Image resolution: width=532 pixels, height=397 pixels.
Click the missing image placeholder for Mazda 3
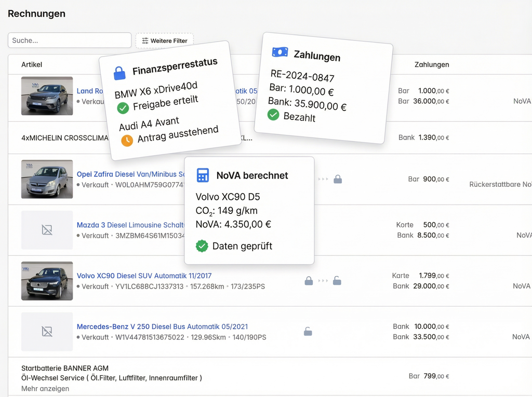click(47, 230)
